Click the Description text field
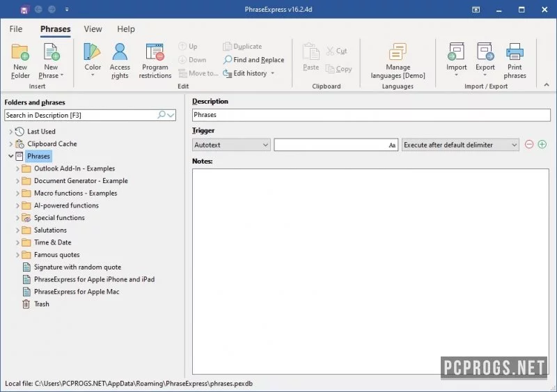Image resolution: width=557 pixels, height=392 pixels. tap(371, 115)
